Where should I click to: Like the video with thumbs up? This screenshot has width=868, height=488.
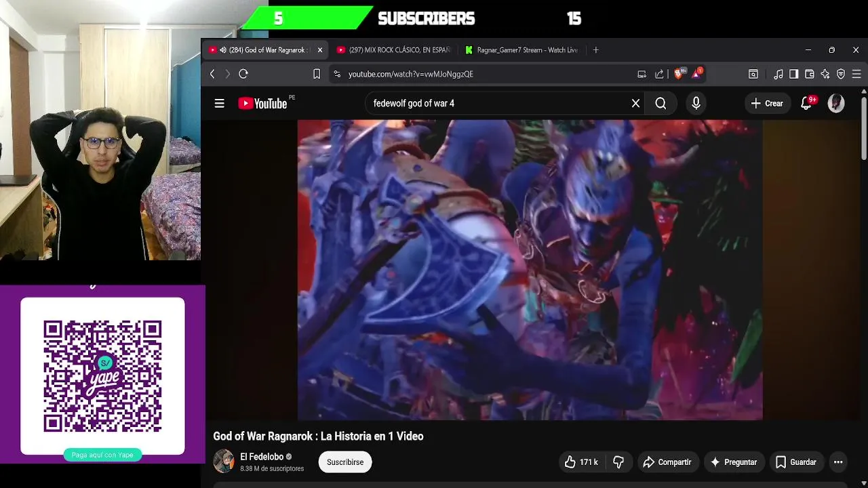tap(581, 462)
